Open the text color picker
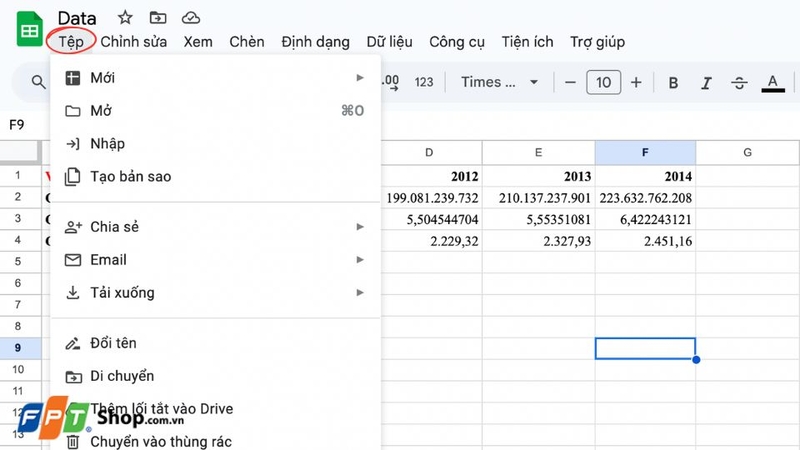The image size is (800, 450). pos(771,82)
